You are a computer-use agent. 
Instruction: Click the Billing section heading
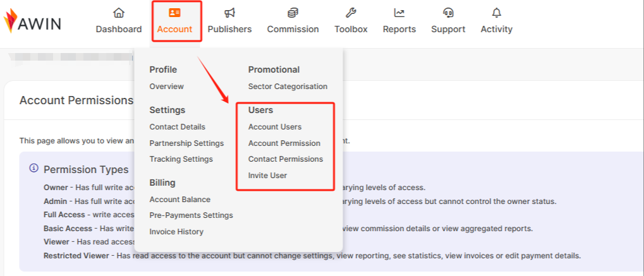pyautogui.click(x=162, y=183)
